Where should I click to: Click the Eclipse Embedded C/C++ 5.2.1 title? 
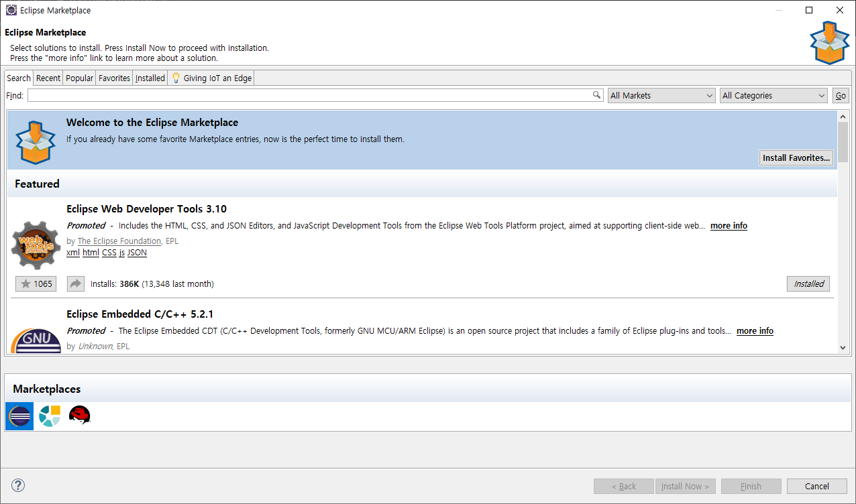pyautogui.click(x=140, y=314)
